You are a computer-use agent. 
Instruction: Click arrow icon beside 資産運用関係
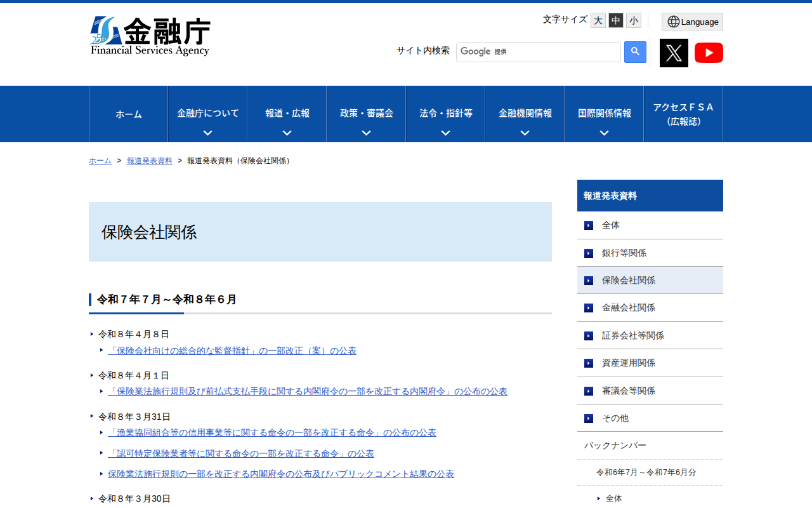tap(589, 363)
